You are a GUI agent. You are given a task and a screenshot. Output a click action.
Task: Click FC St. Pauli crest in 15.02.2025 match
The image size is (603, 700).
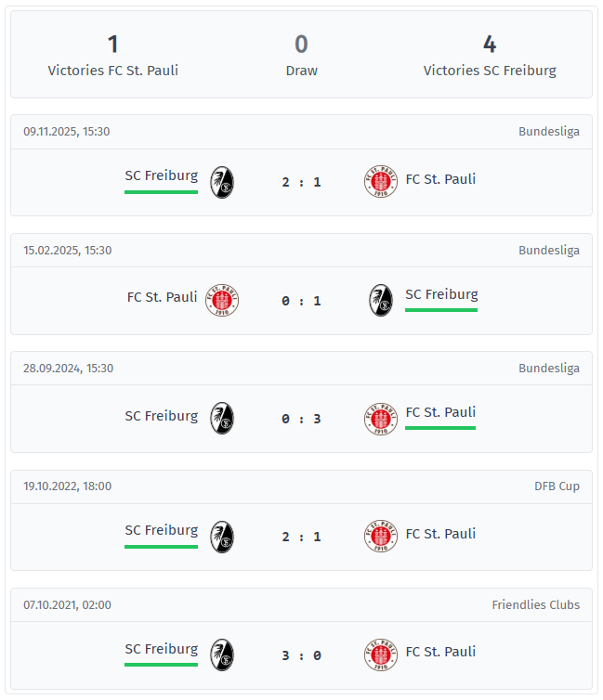tap(222, 300)
